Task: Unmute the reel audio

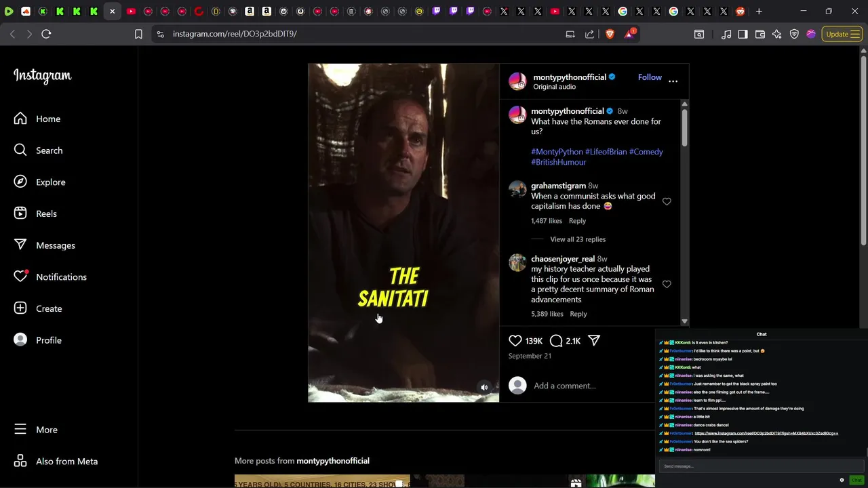Action: click(x=484, y=388)
